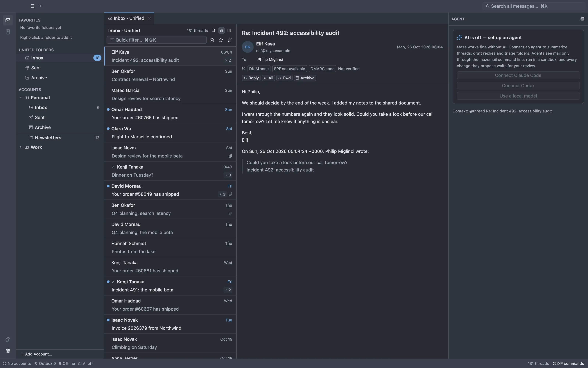Toggle unread-only filter envelope icon

pyautogui.click(x=212, y=40)
